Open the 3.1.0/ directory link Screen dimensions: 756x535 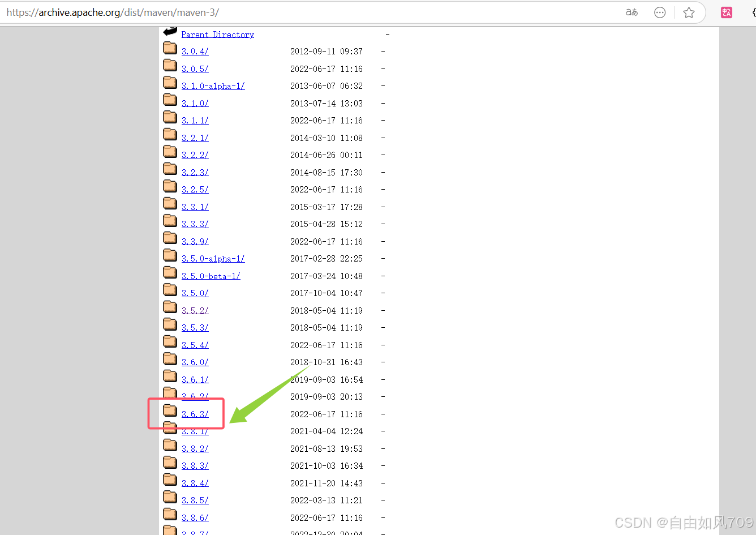tap(195, 104)
